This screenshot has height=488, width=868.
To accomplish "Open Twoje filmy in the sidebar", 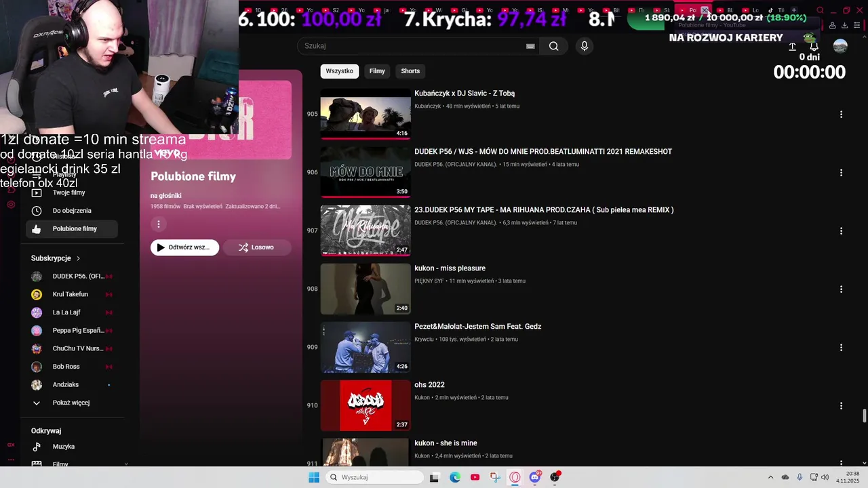I will [71, 192].
